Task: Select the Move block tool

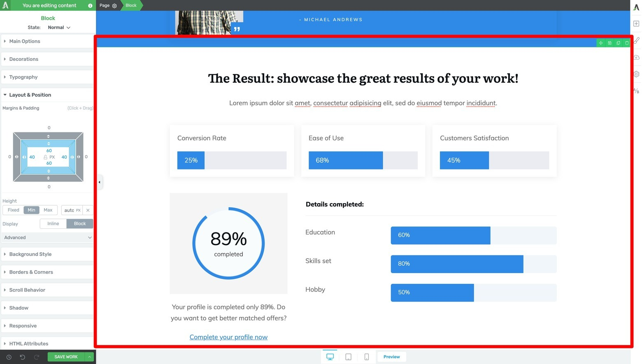Action: [x=601, y=43]
